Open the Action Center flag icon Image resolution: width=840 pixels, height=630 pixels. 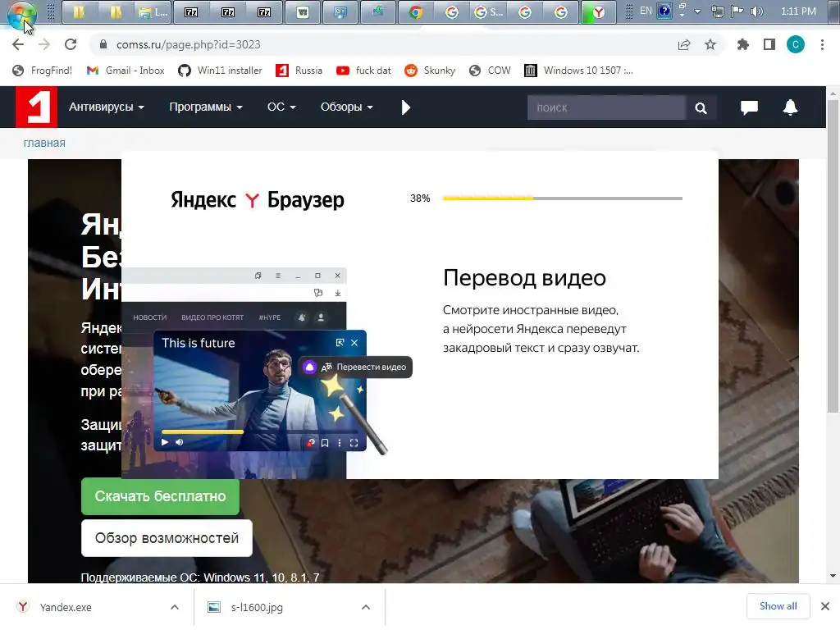tap(737, 11)
